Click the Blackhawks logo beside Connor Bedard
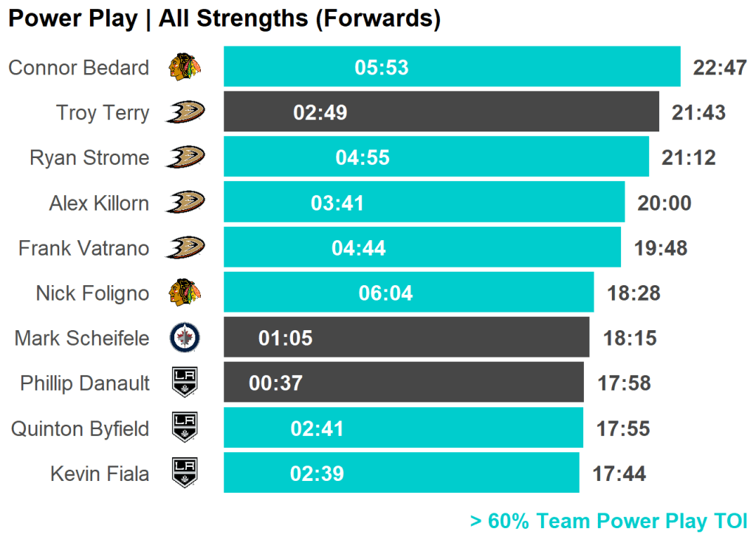Viewport: 756px width, 540px height. click(x=185, y=67)
